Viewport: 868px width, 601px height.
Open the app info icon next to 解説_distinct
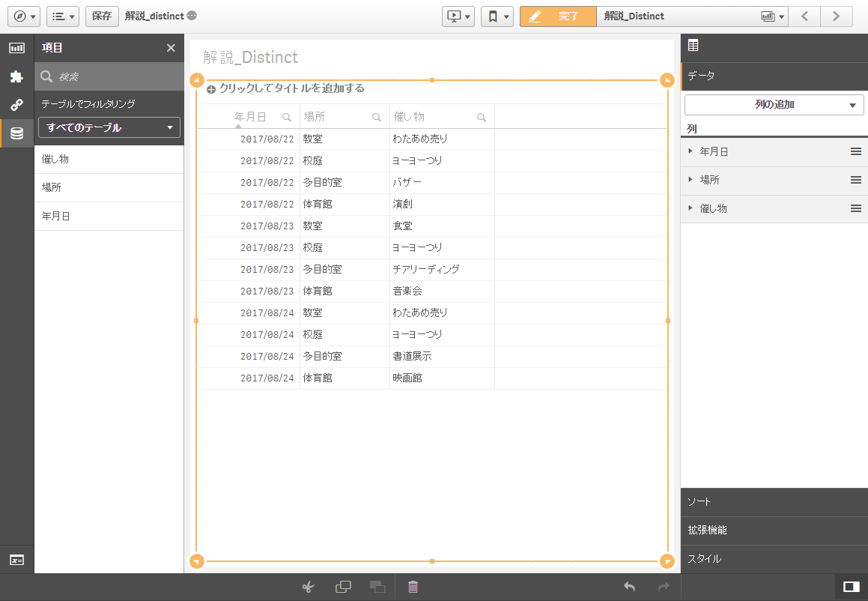[x=192, y=16]
